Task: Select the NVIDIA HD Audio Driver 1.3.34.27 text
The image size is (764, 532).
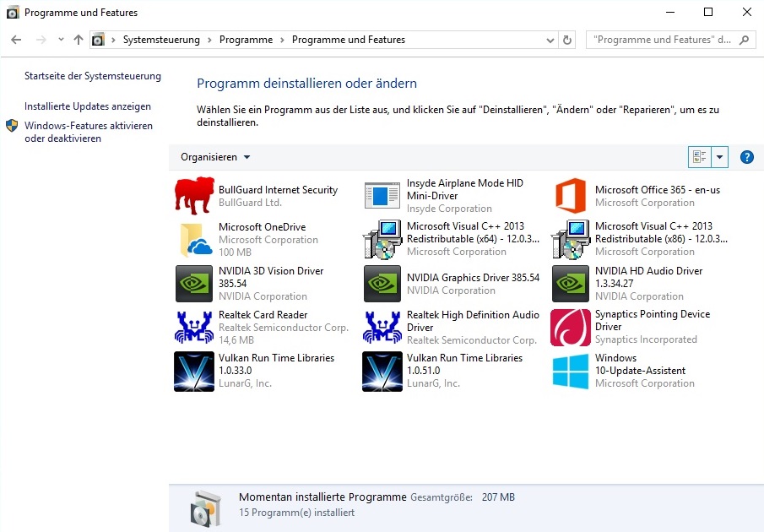Action: click(648, 277)
